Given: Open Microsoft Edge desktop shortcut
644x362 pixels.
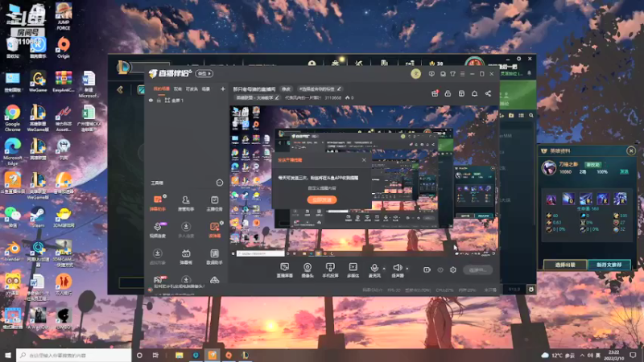Looking at the screenshot, I should tap(12, 151).
